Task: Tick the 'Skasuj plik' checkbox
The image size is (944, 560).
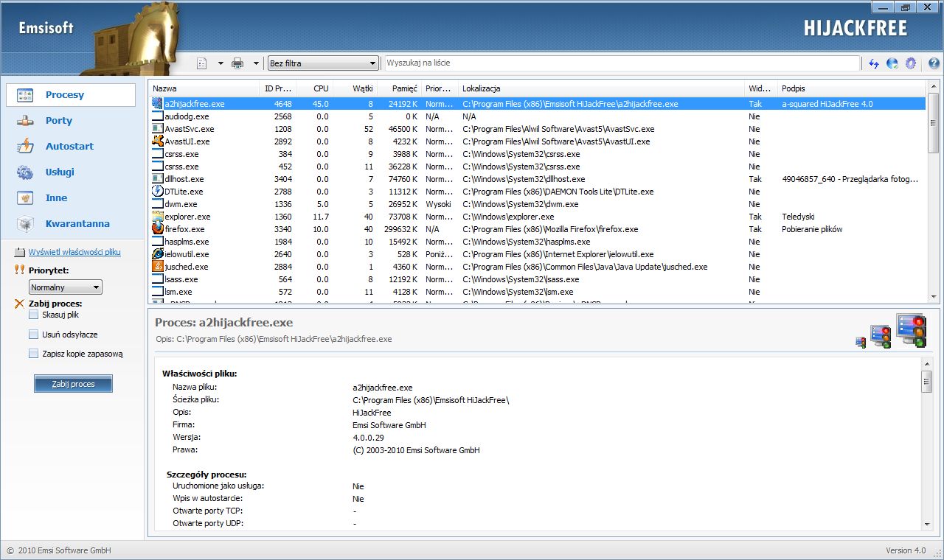Action: [33, 315]
